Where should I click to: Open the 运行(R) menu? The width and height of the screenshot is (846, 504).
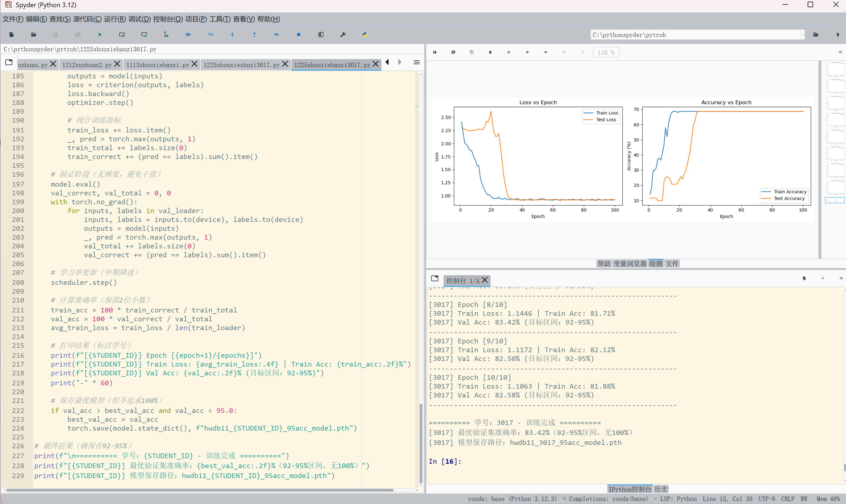[115, 19]
